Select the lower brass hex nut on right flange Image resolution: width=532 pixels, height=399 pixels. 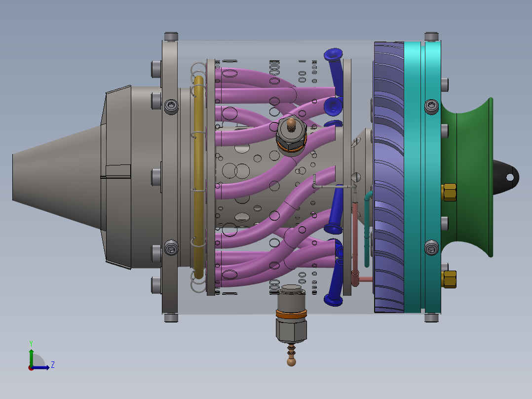point(449,279)
